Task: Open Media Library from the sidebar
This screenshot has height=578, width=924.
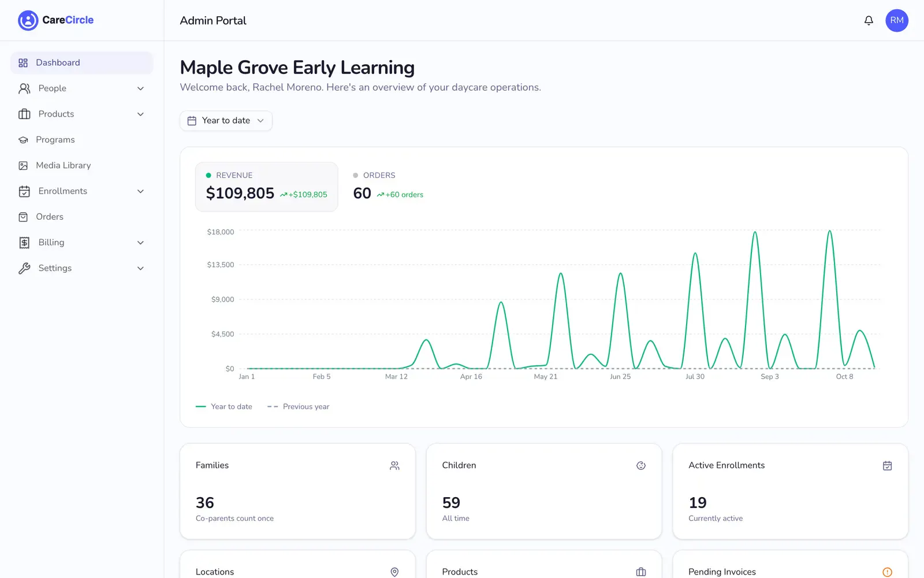Action: [x=81, y=165]
